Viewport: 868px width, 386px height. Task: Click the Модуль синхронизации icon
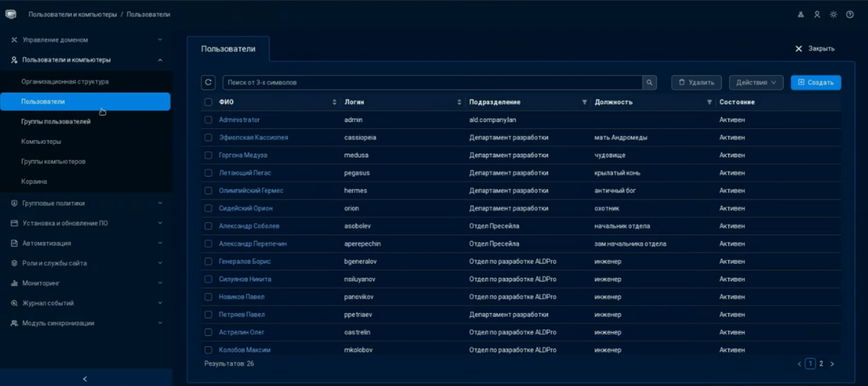[x=14, y=323]
